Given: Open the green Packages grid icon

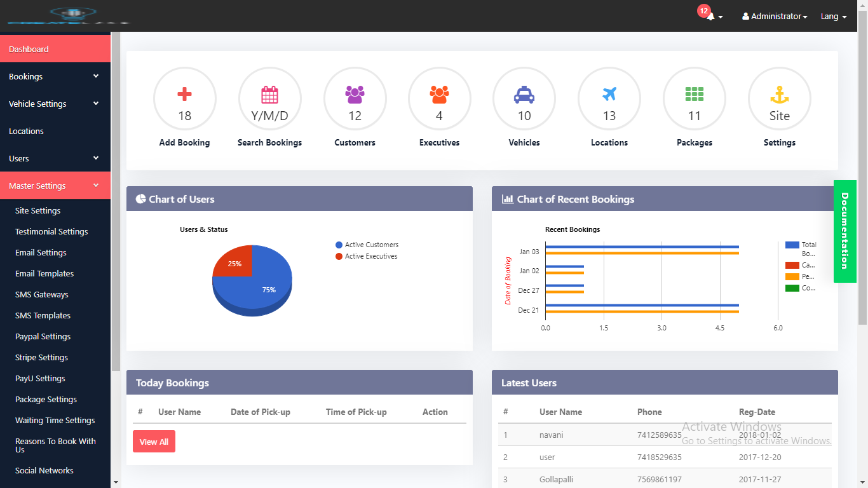Looking at the screenshot, I should (x=694, y=95).
